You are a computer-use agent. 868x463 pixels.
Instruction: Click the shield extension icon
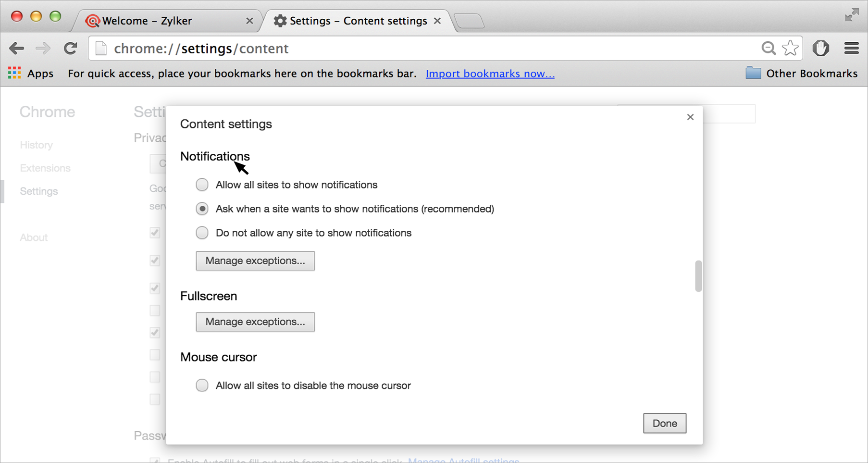coord(820,49)
